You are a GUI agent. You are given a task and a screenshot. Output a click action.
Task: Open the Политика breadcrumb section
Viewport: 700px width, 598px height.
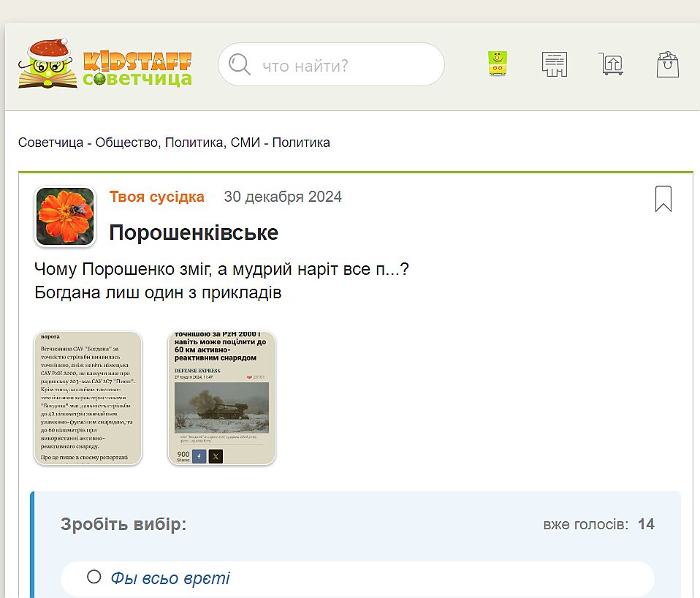point(301,143)
